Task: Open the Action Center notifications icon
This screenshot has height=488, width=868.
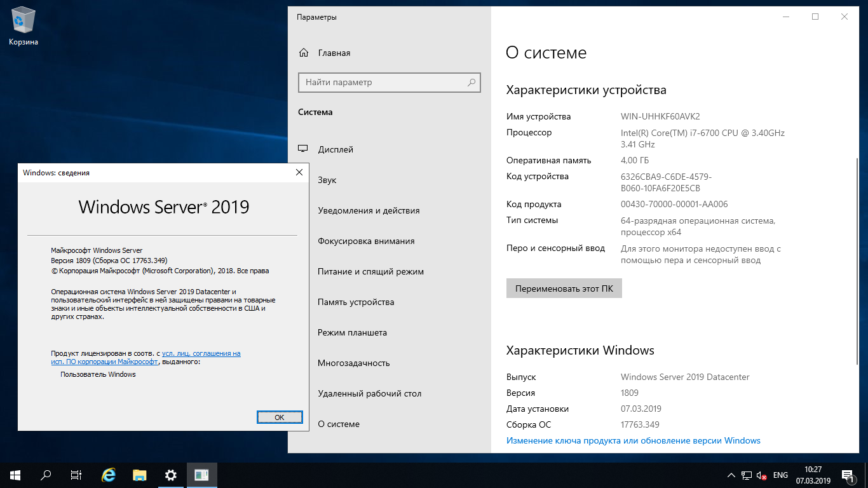Action: 848,475
